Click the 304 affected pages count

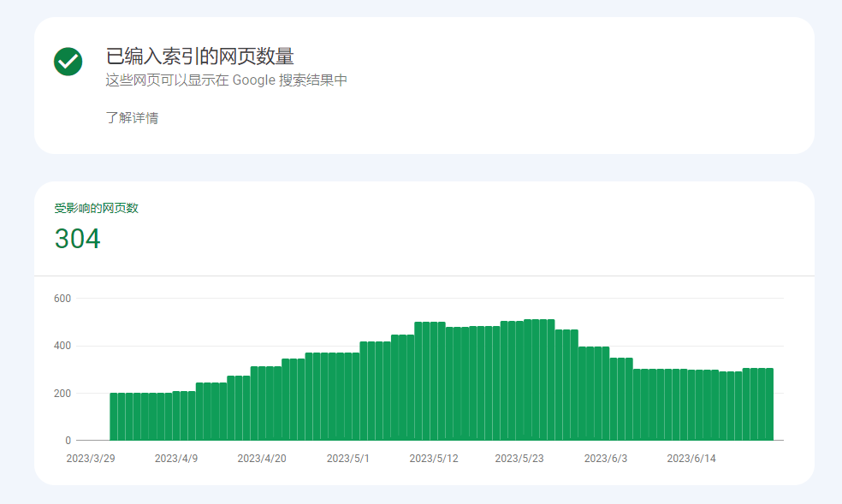click(x=77, y=239)
